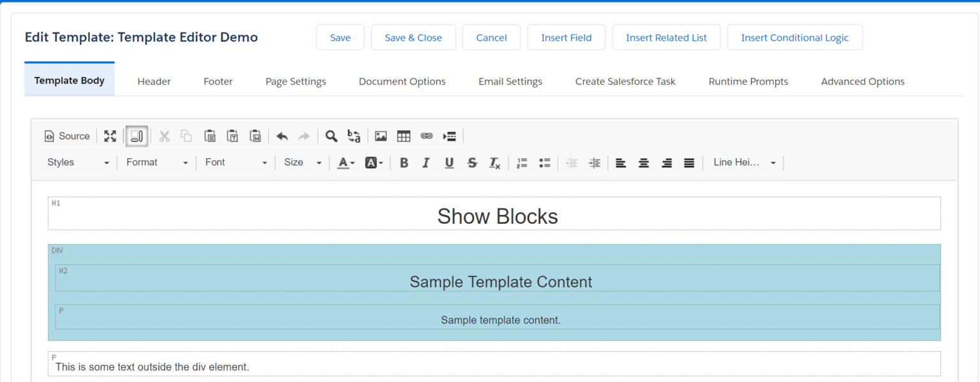Open the Link insertion dialog
This screenshot has height=382, width=980.
point(426,136)
